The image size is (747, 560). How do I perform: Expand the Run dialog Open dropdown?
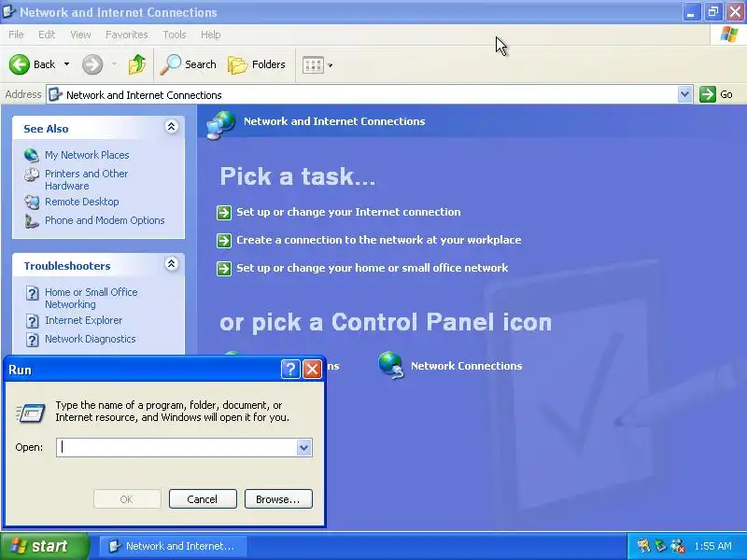(304, 447)
